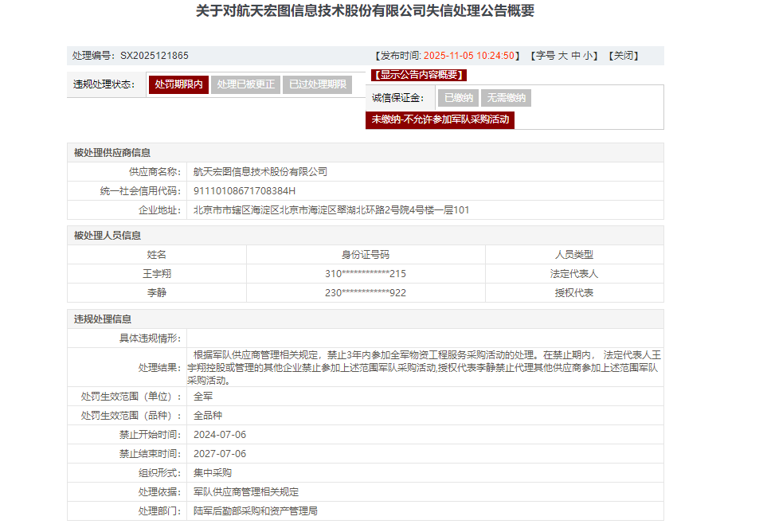The width and height of the screenshot is (767, 532).
Task: Click ban end date 2027-07-06
Action: pos(220,453)
